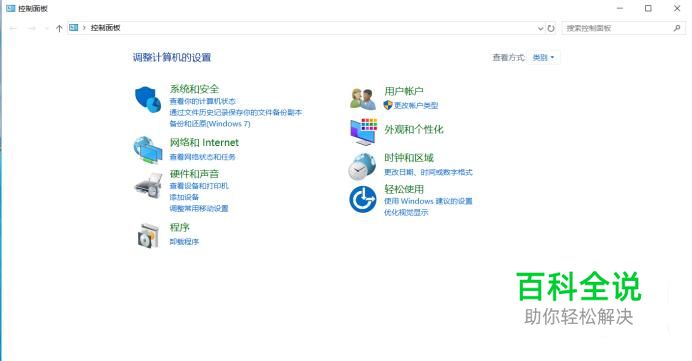Open the 系统和安全 heading link
This screenshot has width=692, height=361.
click(194, 89)
